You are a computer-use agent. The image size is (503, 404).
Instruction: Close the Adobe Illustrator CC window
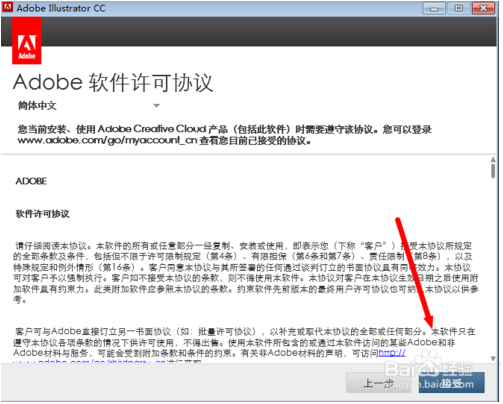(x=483, y=8)
